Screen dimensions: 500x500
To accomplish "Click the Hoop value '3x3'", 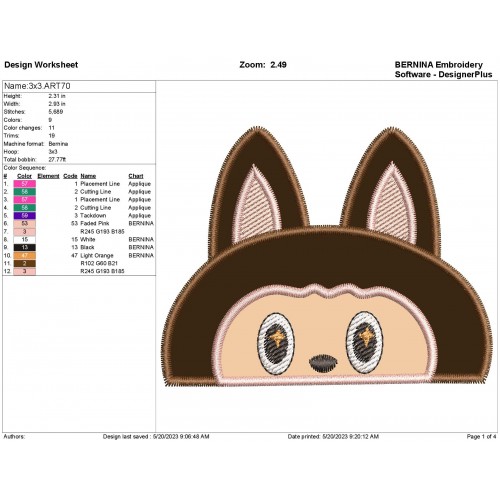I will pyautogui.click(x=53, y=152).
